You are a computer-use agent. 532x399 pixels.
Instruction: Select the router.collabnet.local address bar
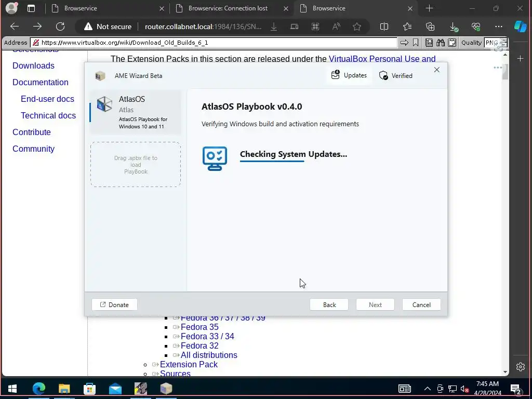203,26
